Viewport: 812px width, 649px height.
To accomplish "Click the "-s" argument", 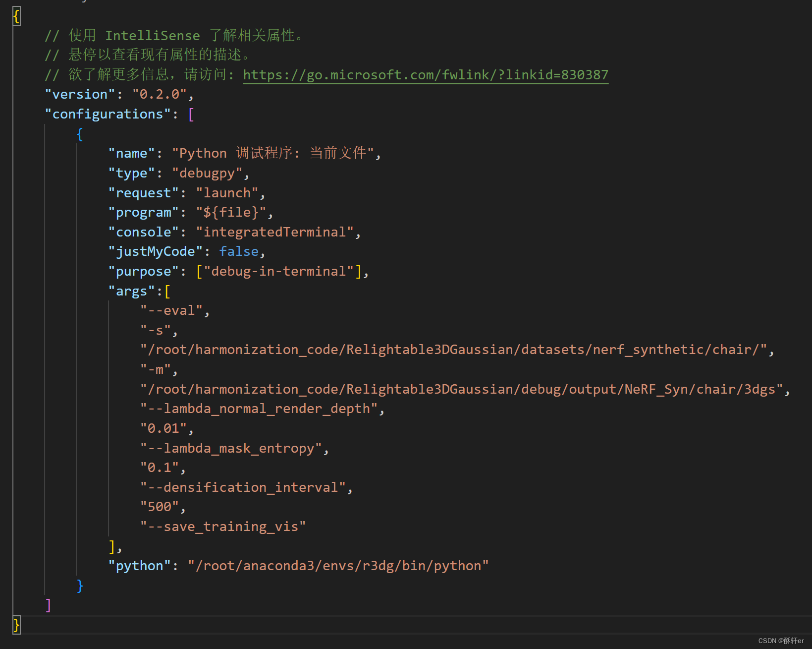I will [156, 330].
